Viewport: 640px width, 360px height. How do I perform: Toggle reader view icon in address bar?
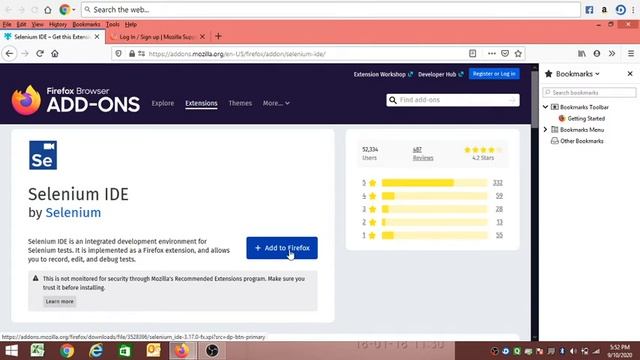coord(472,53)
